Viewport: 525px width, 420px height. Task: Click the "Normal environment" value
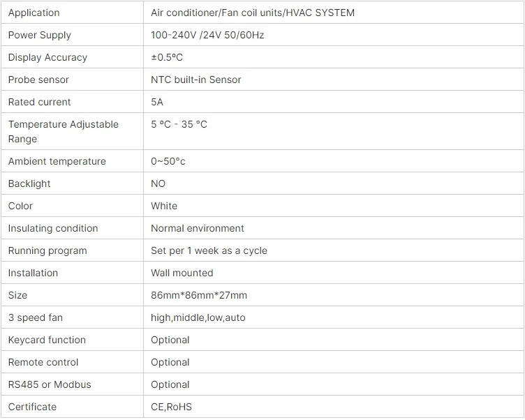(198, 228)
